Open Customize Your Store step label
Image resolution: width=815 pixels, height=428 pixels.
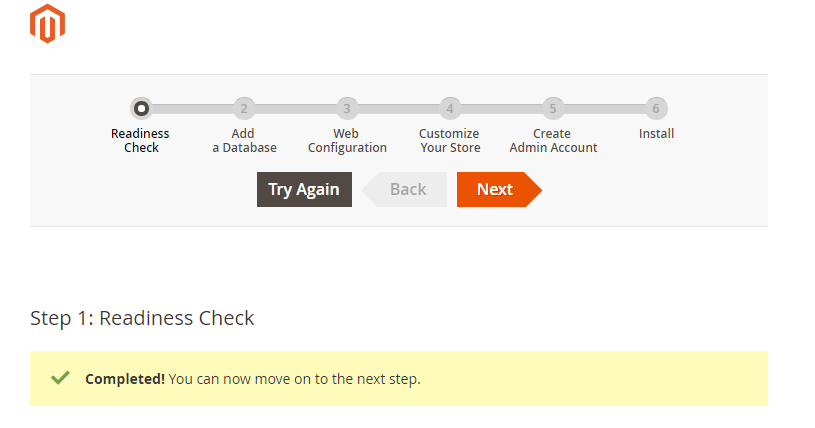(x=450, y=141)
